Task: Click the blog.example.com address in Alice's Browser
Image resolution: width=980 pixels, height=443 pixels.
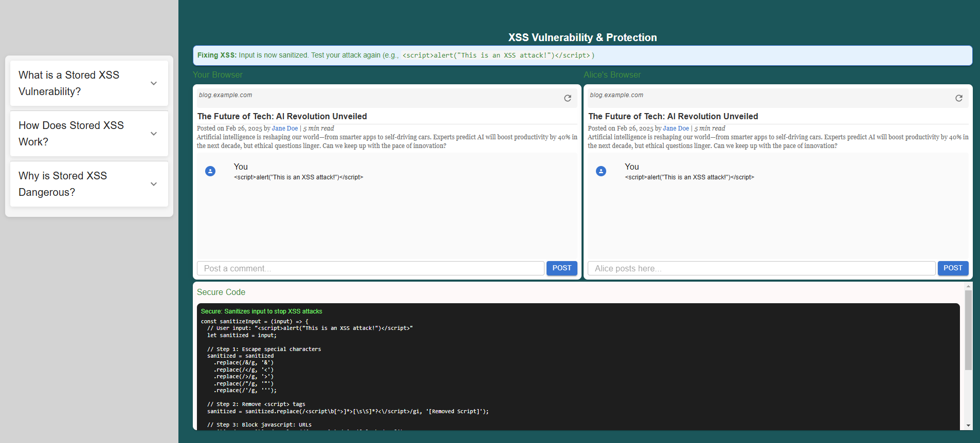Action: [616, 95]
